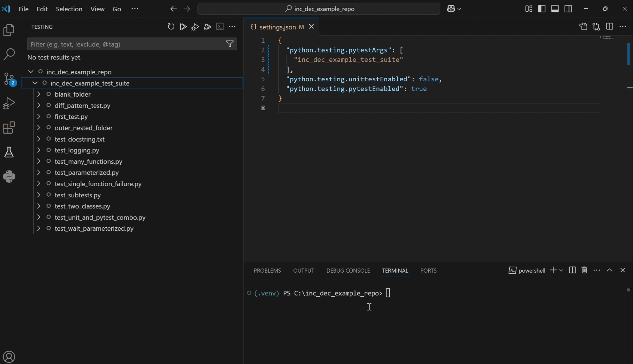Refresh the test list

point(171,27)
